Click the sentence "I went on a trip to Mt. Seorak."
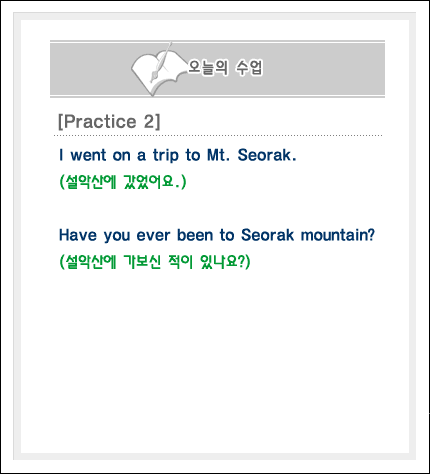This screenshot has width=430, height=474. (178, 155)
